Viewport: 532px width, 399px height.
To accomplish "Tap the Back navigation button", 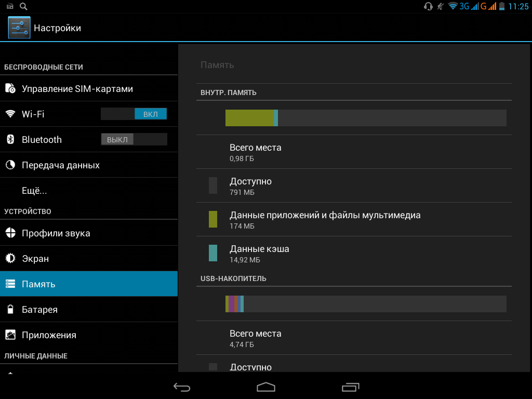I will (182, 387).
